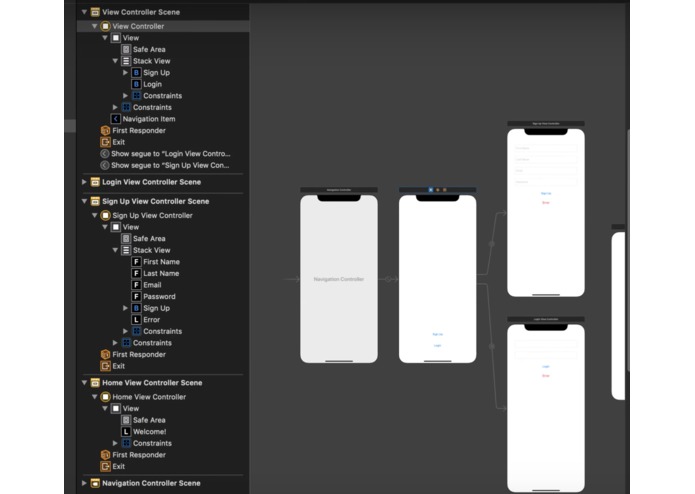The image size is (695, 494).
Task: Click the Sign Up View Controller Scene icon
Action: [x=95, y=201]
